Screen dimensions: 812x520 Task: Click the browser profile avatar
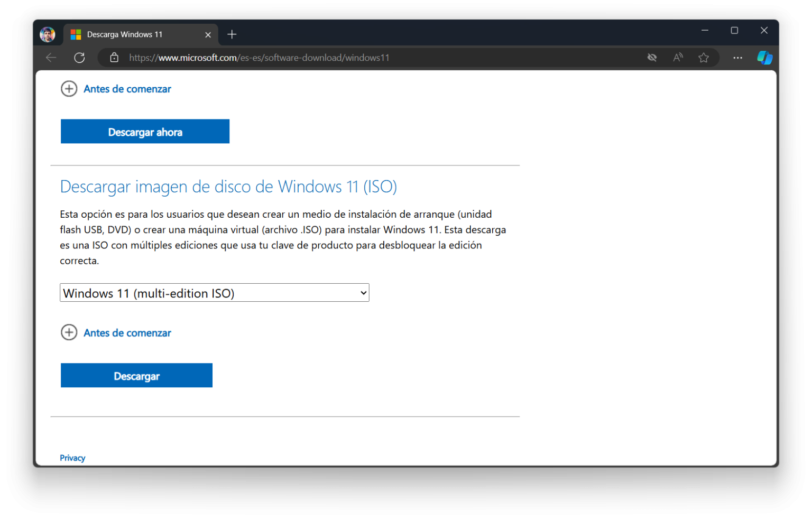(x=48, y=34)
